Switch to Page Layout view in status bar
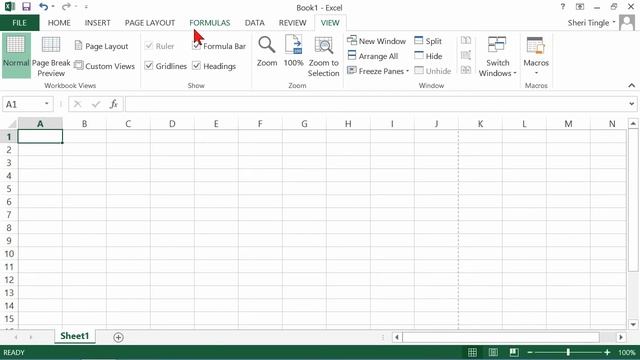 click(493, 352)
